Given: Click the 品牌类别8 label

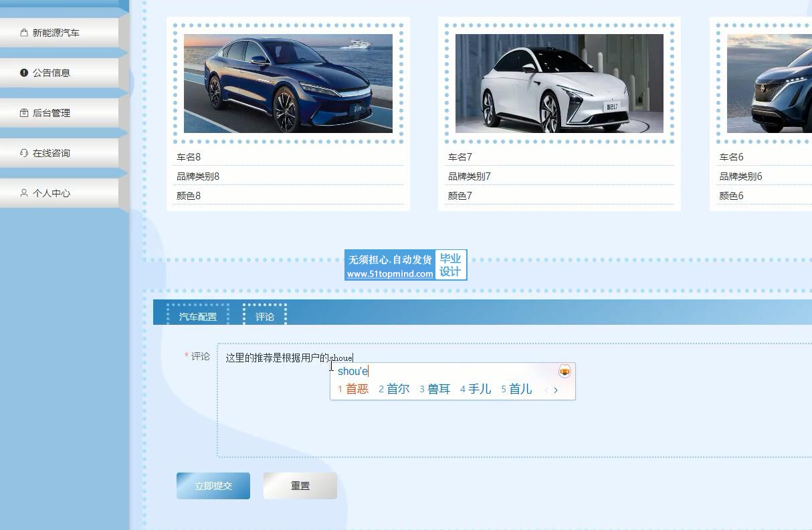Looking at the screenshot, I should pos(198,176).
